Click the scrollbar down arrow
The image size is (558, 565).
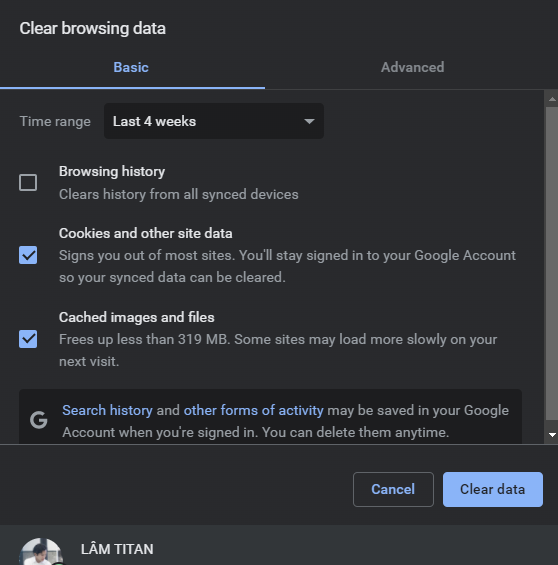click(552, 435)
